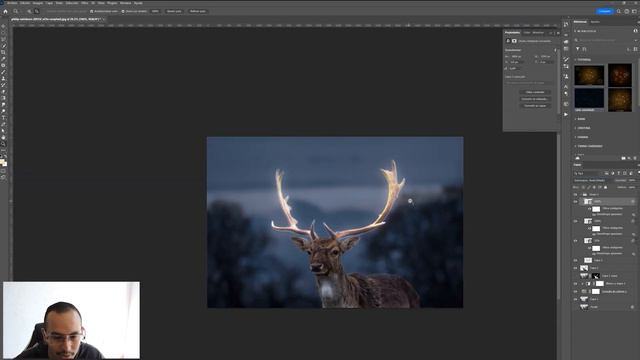Click the trash icon in Bibliotecas footer
Screen dimensions: 640x360
[635, 158]
